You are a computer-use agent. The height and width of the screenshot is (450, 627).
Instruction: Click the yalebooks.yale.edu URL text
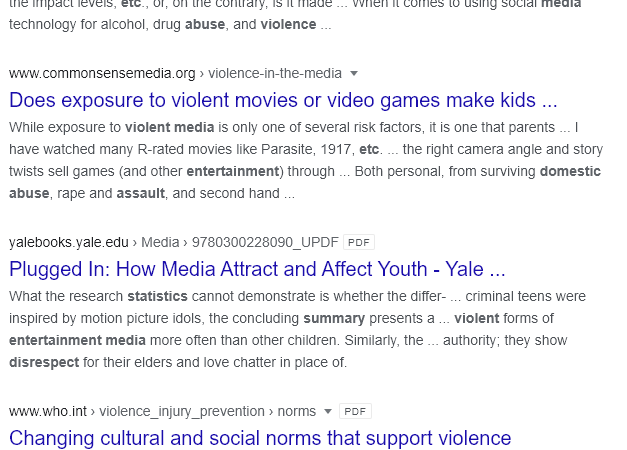point(69,242)
